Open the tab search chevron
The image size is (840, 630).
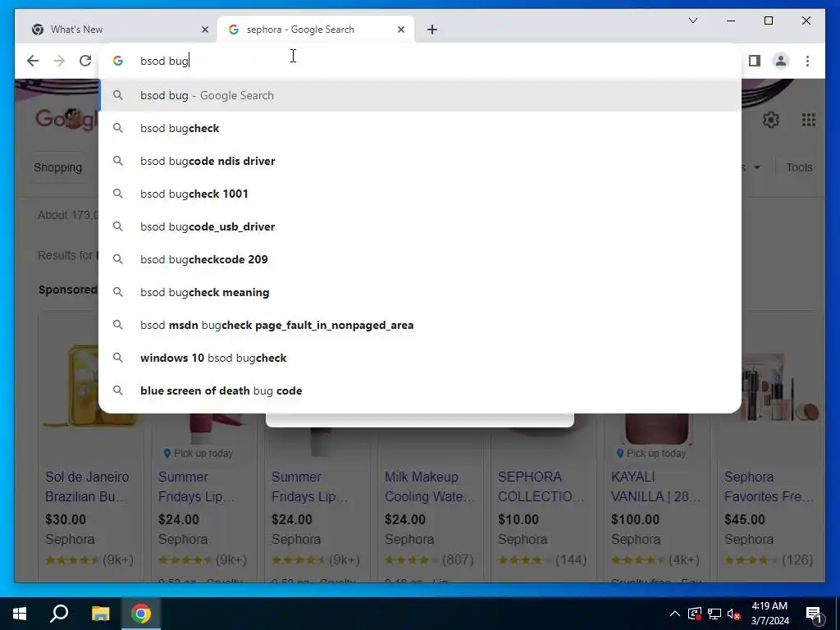coord(692,21)
